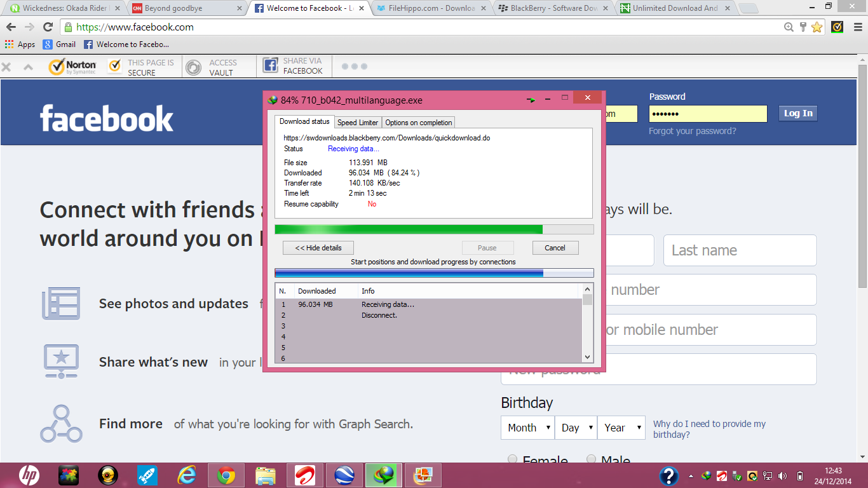Open Norton toolbar more options dots
This screenshot has height=488, width=868.
point(355,66)
